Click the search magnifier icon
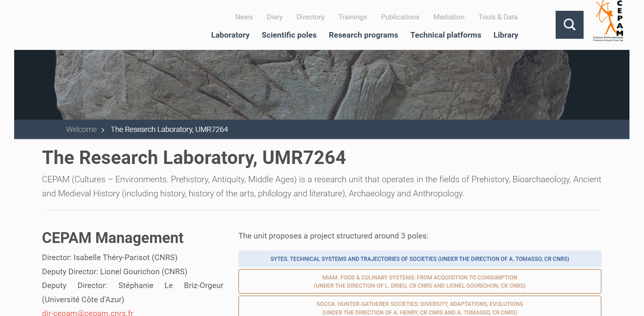The height and width of the screenshot is (316, 644). 569,25
